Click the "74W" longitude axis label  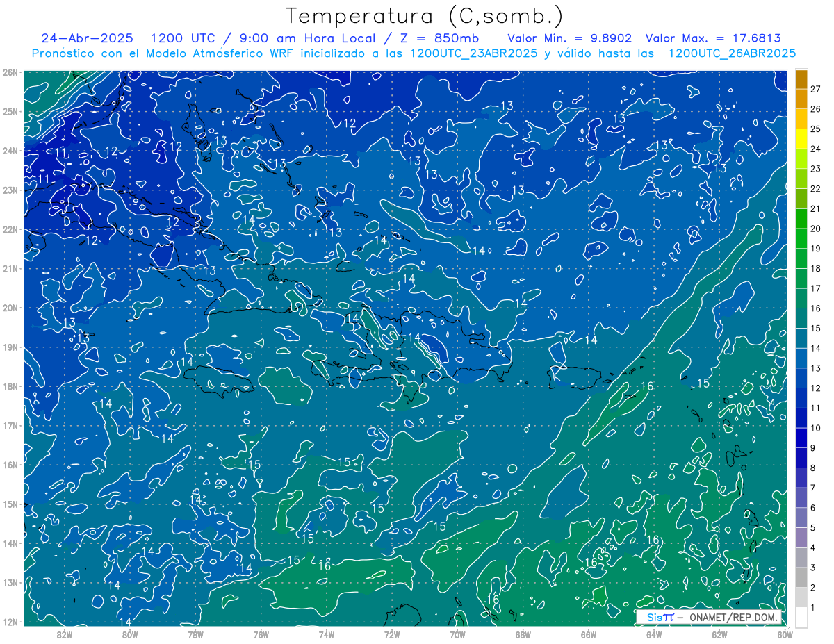327,634
